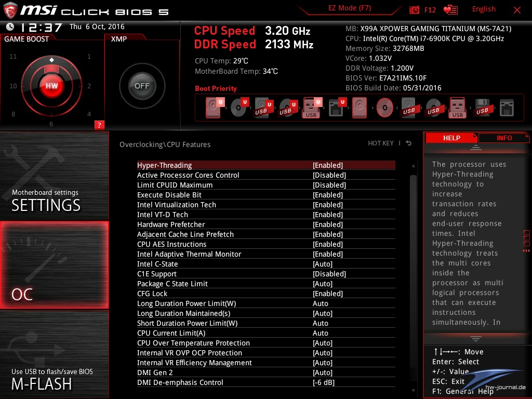The width and height of the screenshot is (532, 399).
Task: Click the F12 screenshot camera icon
Action: coord(414,10)
